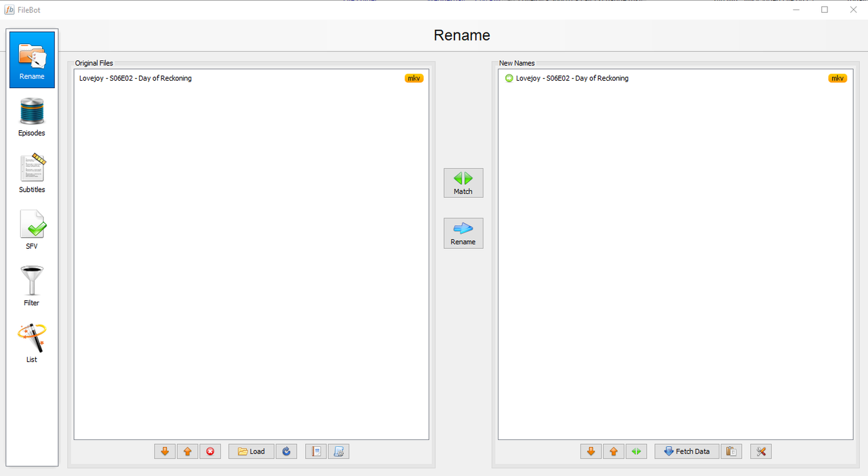Open the Filter panel
868x476 pixels.
[x=32, y=286]
